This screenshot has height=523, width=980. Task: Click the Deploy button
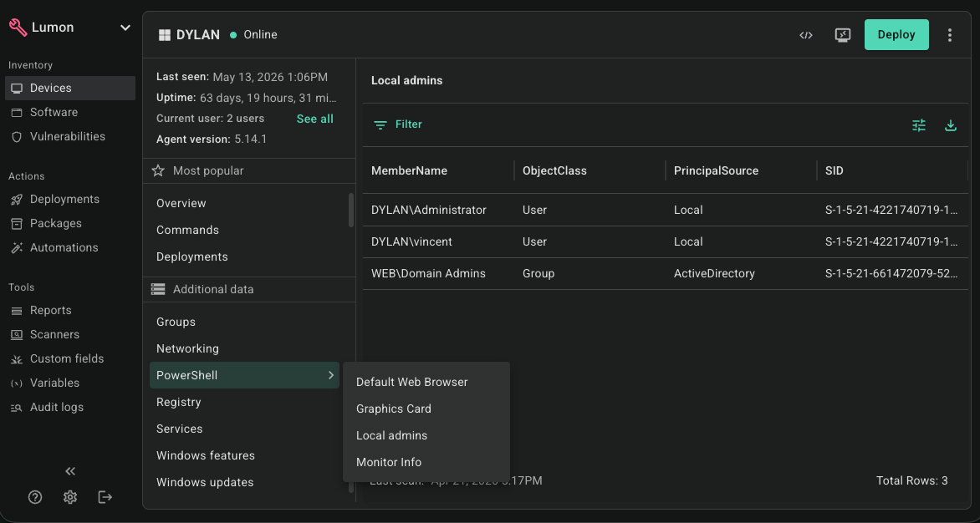[x=896, y=34]
